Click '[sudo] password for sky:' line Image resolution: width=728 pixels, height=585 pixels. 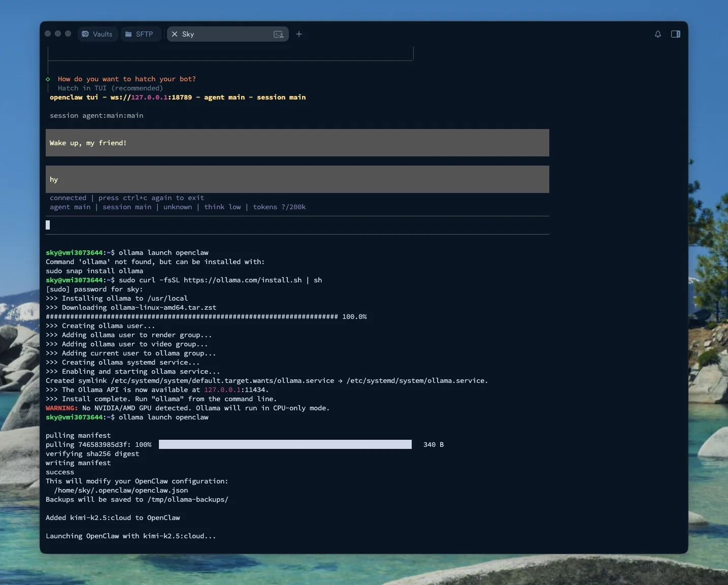94,289
